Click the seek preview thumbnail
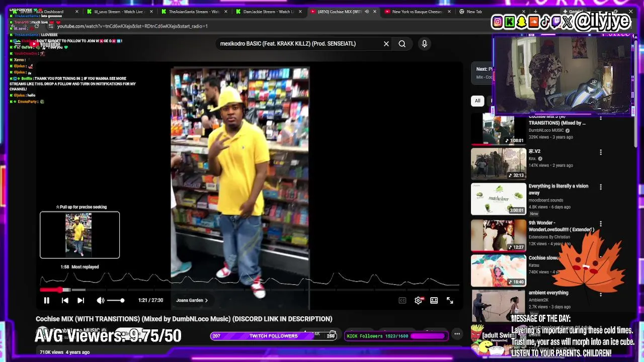The width and height of the screenshot is (644, 362). [79, 235]
